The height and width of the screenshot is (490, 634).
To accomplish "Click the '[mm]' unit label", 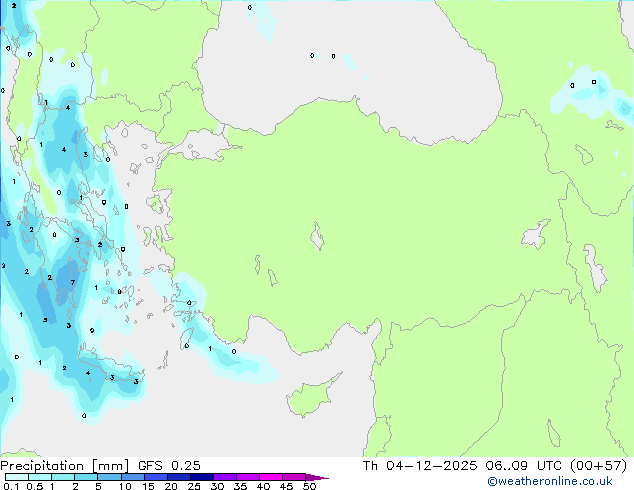I will point(111,466).
